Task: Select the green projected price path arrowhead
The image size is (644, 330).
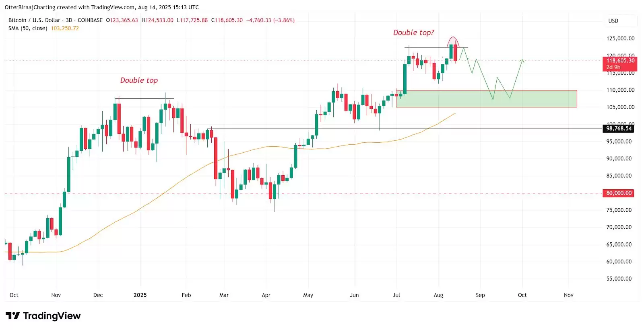Action: (522, 61)
